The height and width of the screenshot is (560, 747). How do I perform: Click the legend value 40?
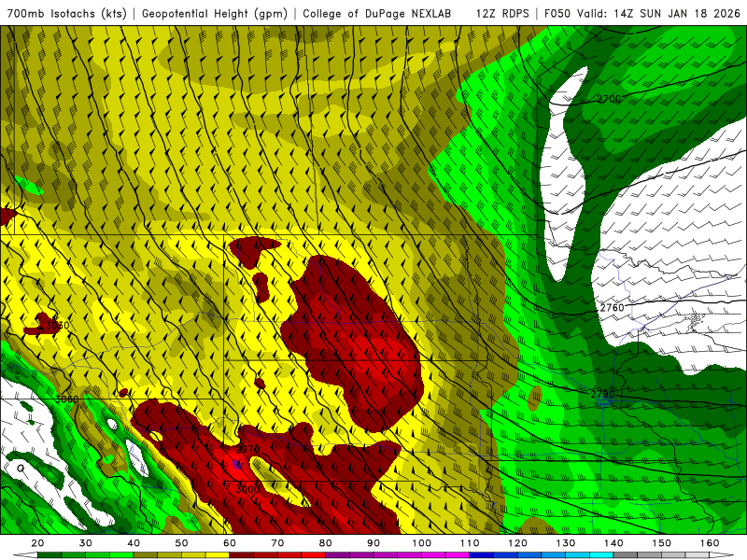[x=134, y=543]
